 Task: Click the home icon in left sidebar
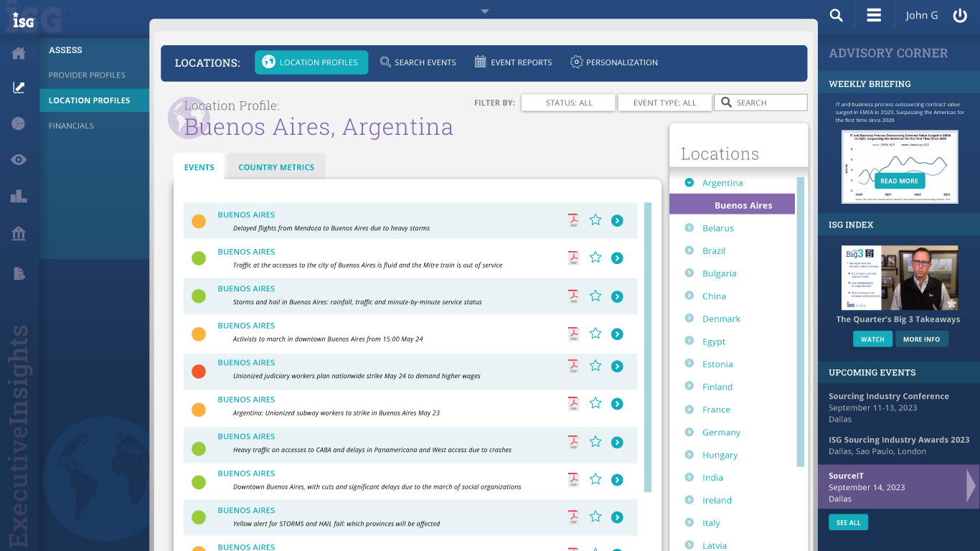(19, 53)
